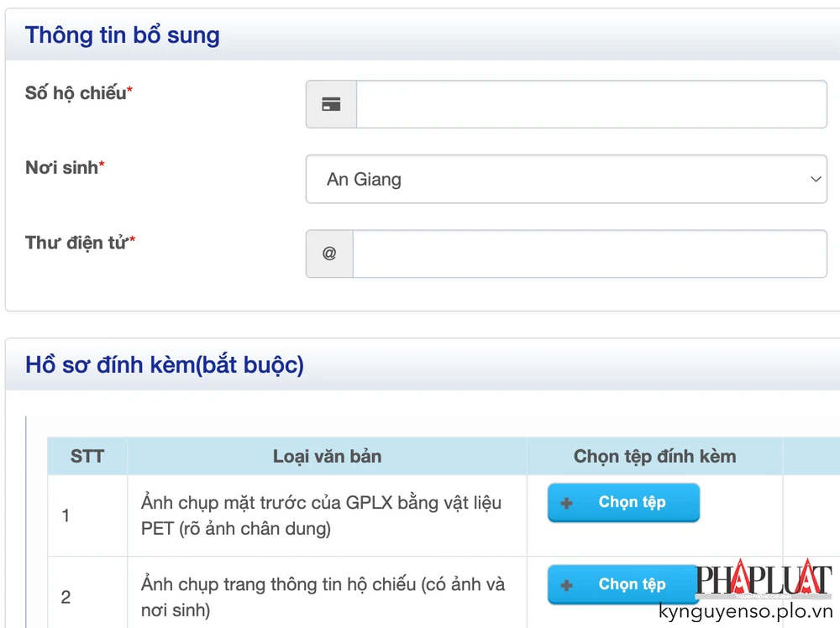The image size is (840, 628).
Task: Click the @ prefix box on Thư điện tử
Action: pos(329,254)
